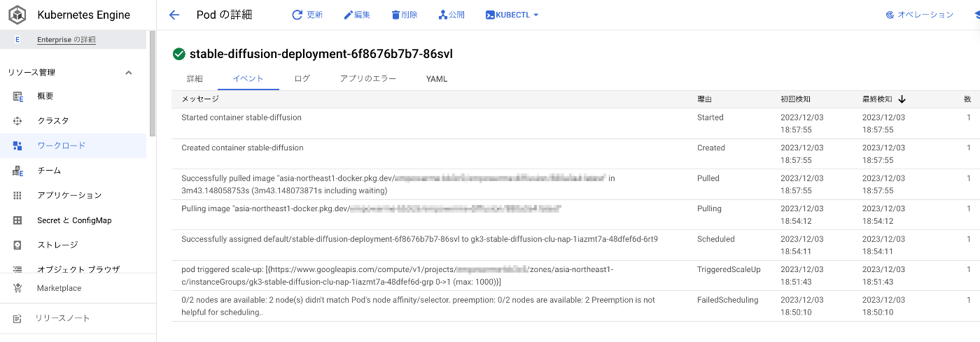
Task: Go back with the left arrow icon
Action: click(x=174, y=15)
